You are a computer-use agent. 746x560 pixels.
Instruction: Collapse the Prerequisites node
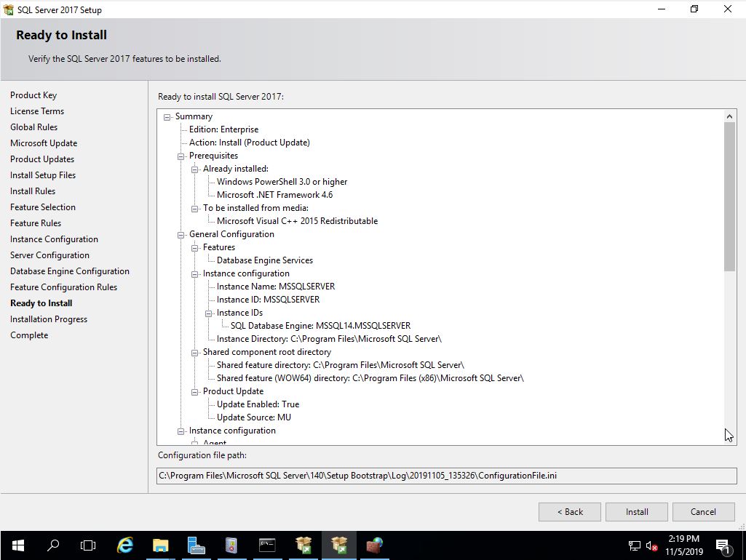tap(180, 156)
